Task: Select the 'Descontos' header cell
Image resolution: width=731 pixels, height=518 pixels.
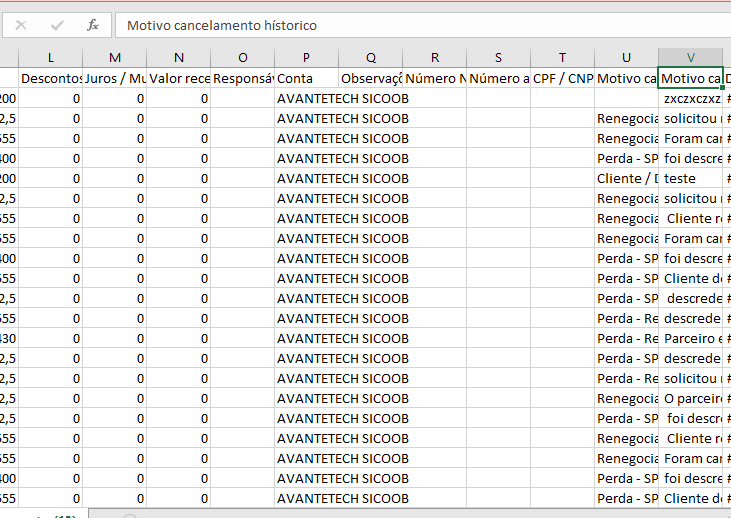Action: pyautogui.click(x=50, y=78)
